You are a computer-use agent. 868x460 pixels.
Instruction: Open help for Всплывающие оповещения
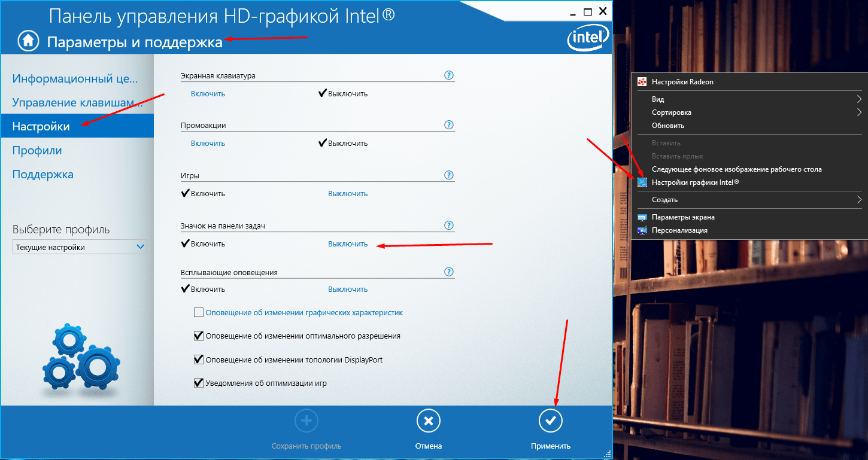[x=449, y=272]
